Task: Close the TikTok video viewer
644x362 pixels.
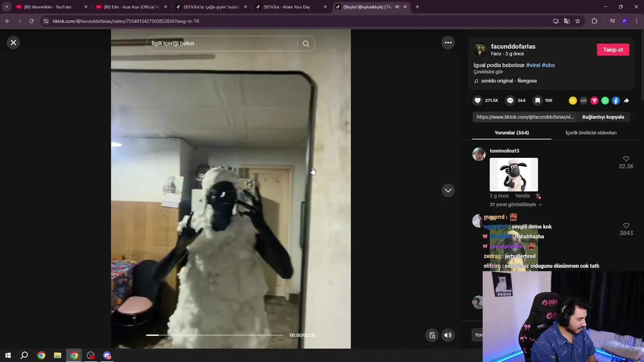Action: click(14, 43)
